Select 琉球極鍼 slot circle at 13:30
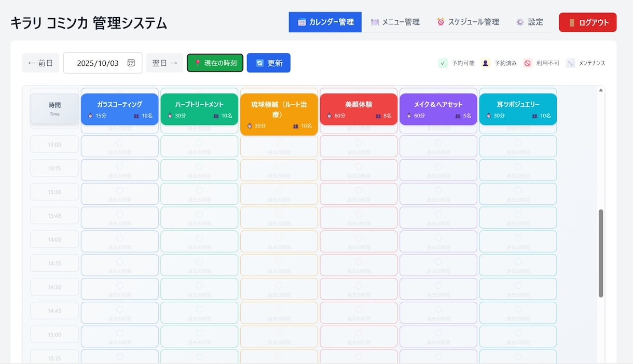Screen dimensions: 633x364 279,190
